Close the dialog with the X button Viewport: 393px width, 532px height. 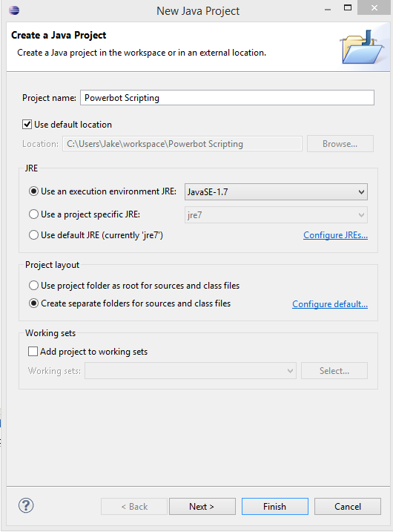(374, 8)
